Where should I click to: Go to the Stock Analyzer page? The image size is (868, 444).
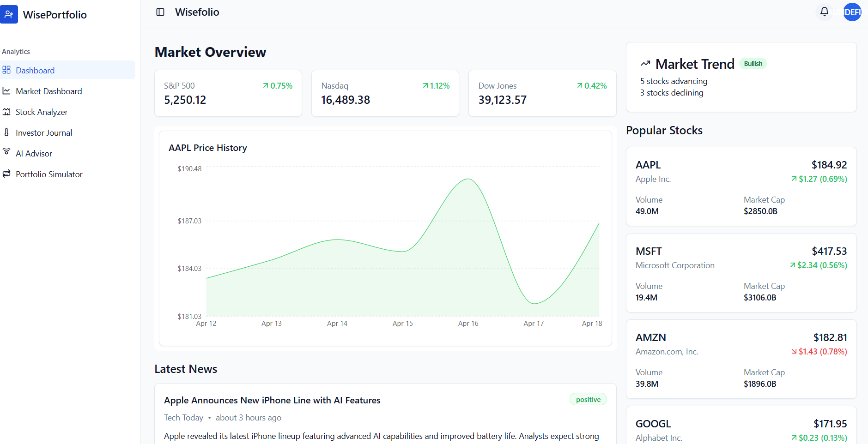[x=42, y=112]
